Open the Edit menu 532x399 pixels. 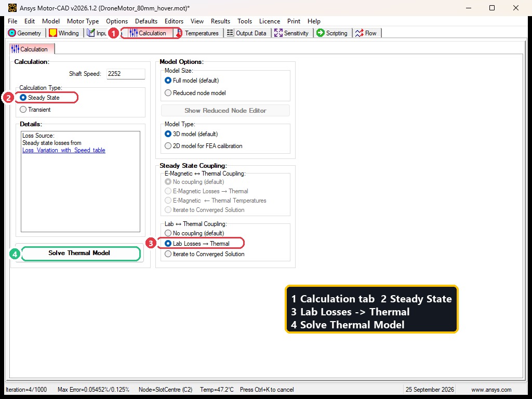click(30, 21)
